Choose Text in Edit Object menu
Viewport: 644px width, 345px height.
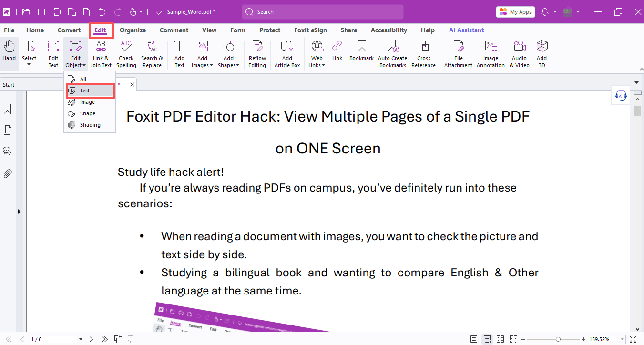click(x=90, y=91)
